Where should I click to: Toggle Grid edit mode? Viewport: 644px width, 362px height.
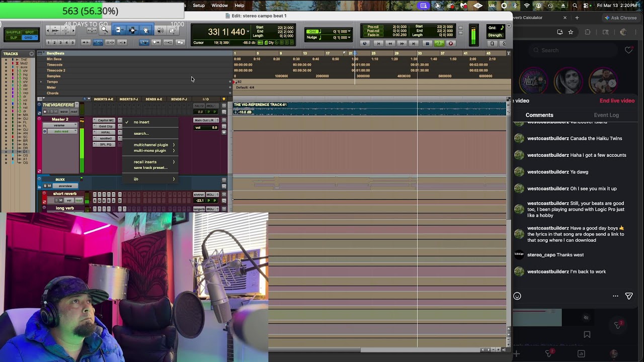click(29, 38)
